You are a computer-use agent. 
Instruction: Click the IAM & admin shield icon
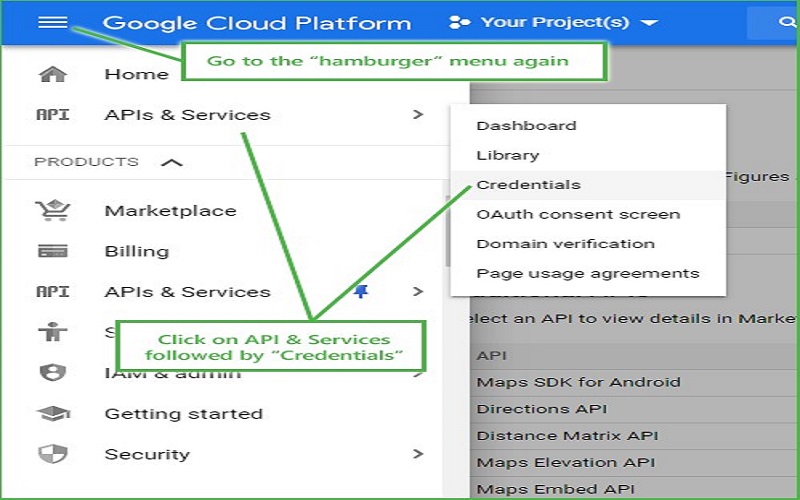pos(53,372)
